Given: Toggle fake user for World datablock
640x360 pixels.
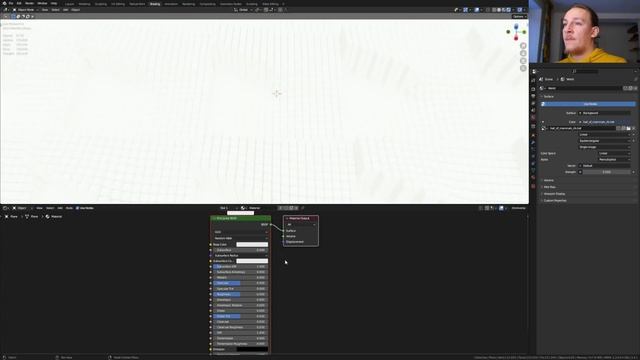Looking at the screenshot, I should [x=625, y=88].
